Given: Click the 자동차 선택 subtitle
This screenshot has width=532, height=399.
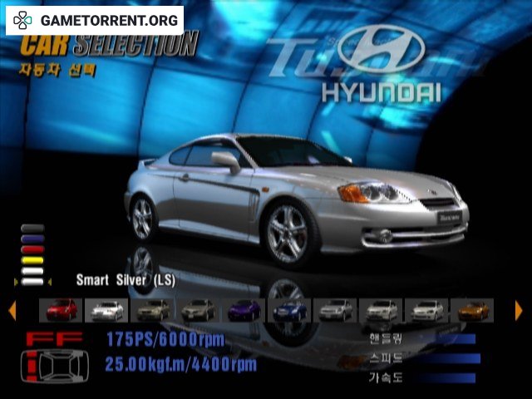Looking at the screenshot, I should click(57, 70).
